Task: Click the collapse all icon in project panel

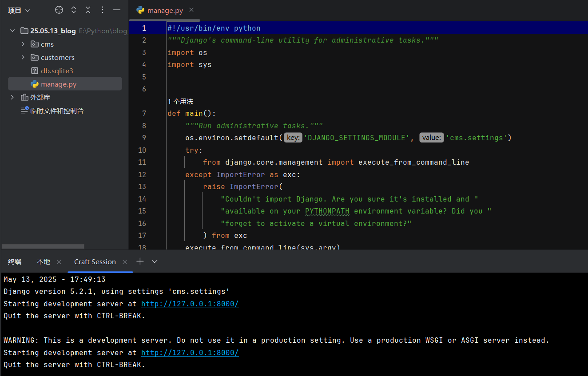Action: point(88,10)
